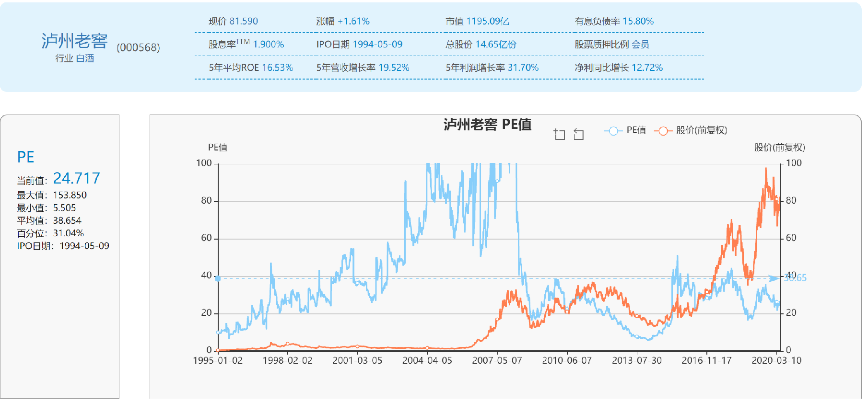Click 平均值 38.654 row
This screenshot has width=868, height=403.
[49, 220]
